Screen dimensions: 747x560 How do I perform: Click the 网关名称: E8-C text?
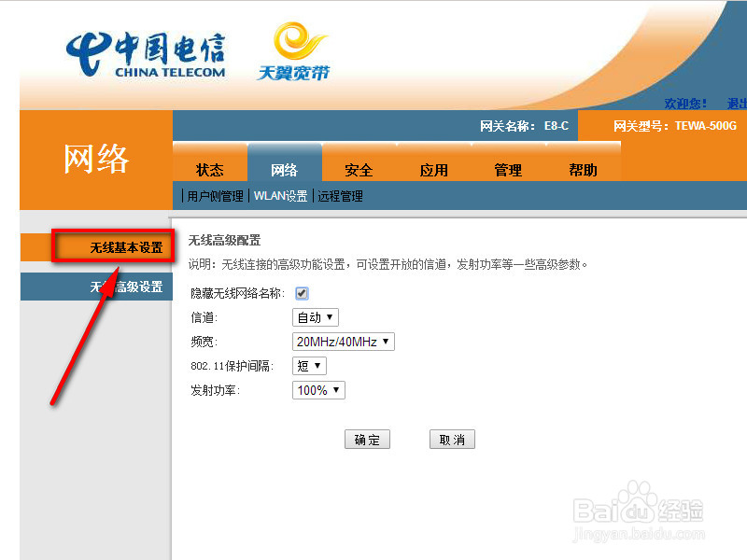[524, 126]
